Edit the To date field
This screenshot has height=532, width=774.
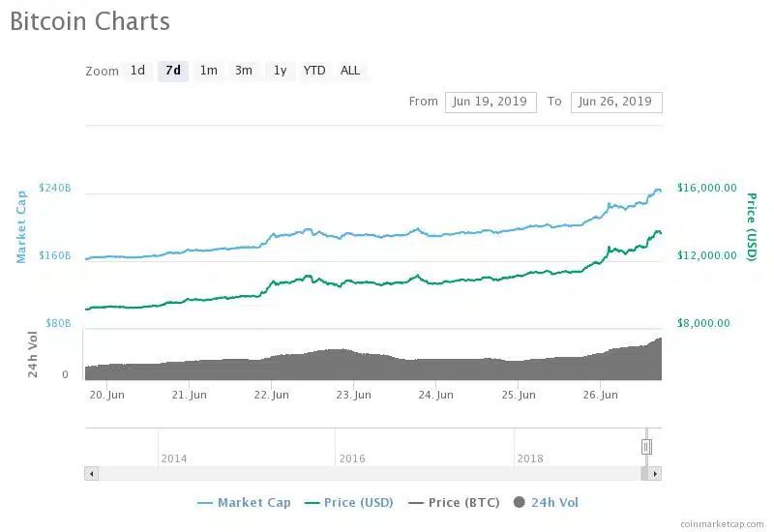616,103
